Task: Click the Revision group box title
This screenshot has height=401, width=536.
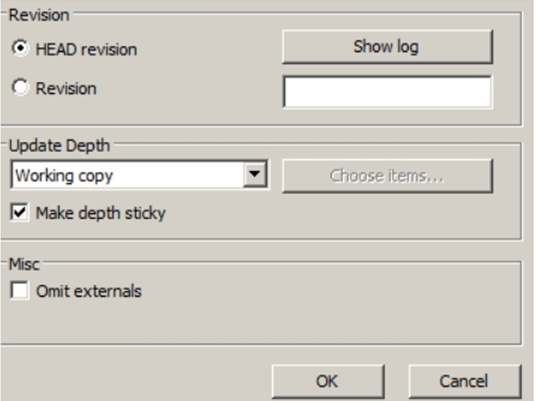Action: (39, 15)
